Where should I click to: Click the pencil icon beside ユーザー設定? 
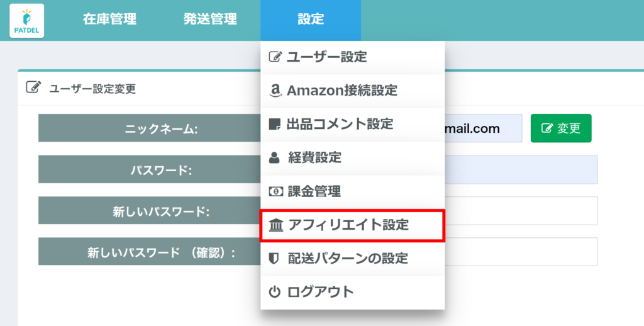pyautogui.click(x=275, y=57)
